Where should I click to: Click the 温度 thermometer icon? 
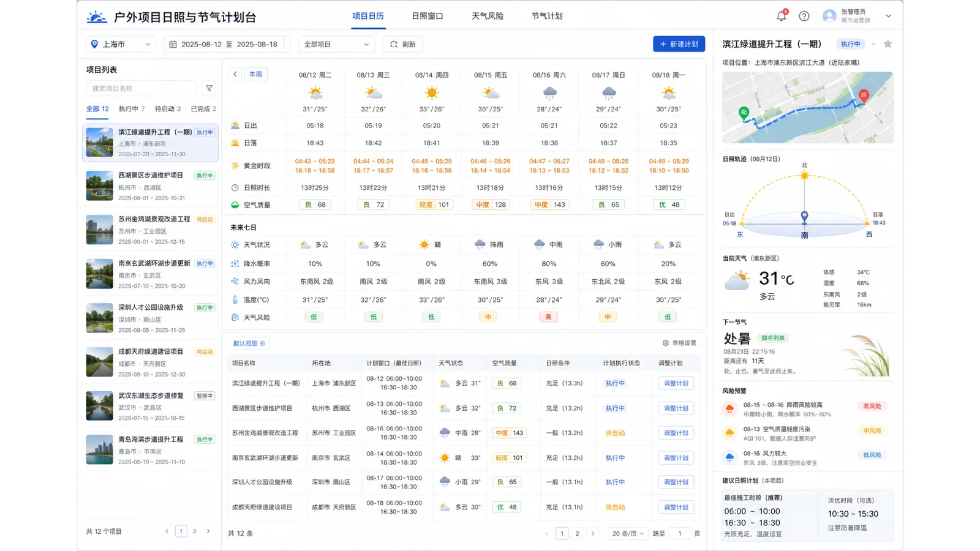pos(235,300)
